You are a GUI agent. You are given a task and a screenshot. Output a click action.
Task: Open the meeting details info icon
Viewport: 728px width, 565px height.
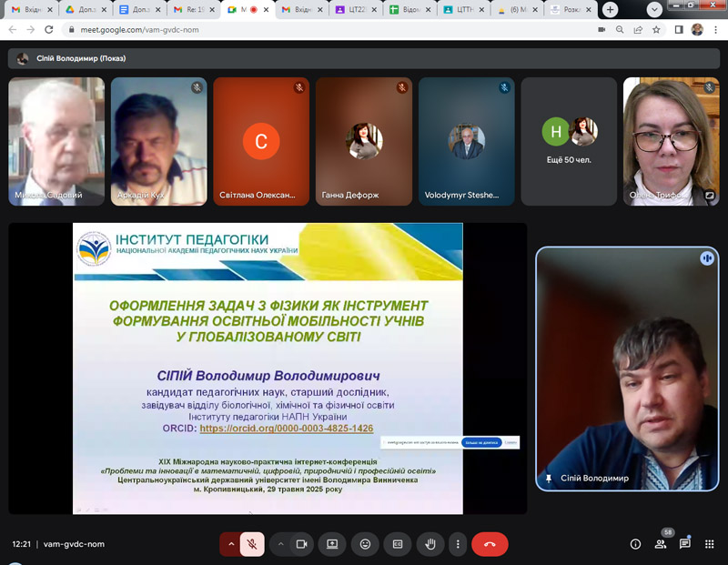coord(635,544)
